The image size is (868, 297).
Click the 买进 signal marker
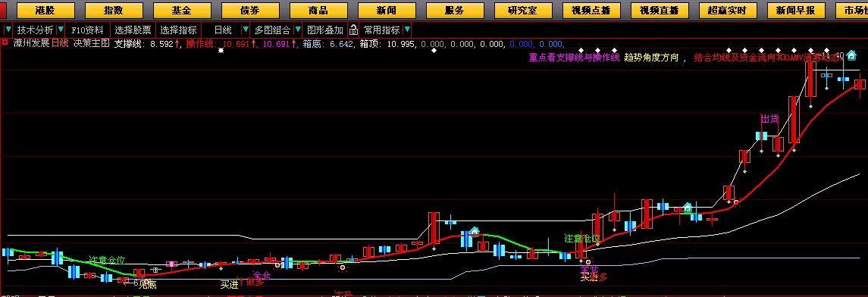click(229, 285)
